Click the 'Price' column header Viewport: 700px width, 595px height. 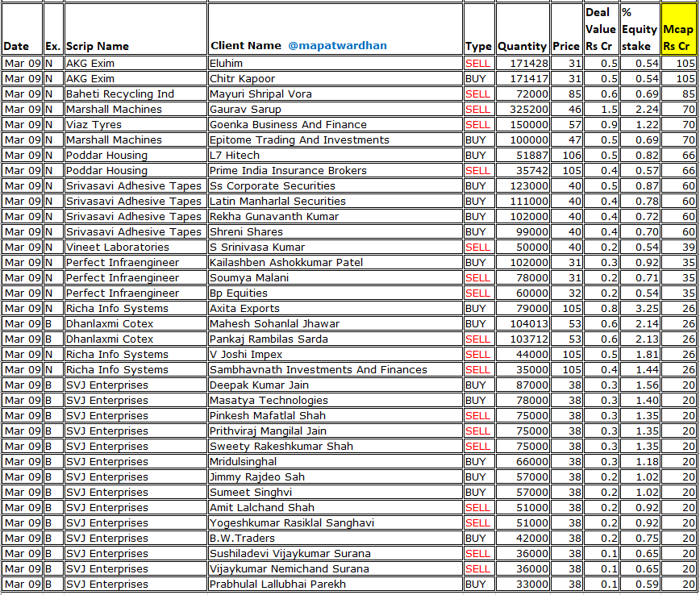(566, 30)
